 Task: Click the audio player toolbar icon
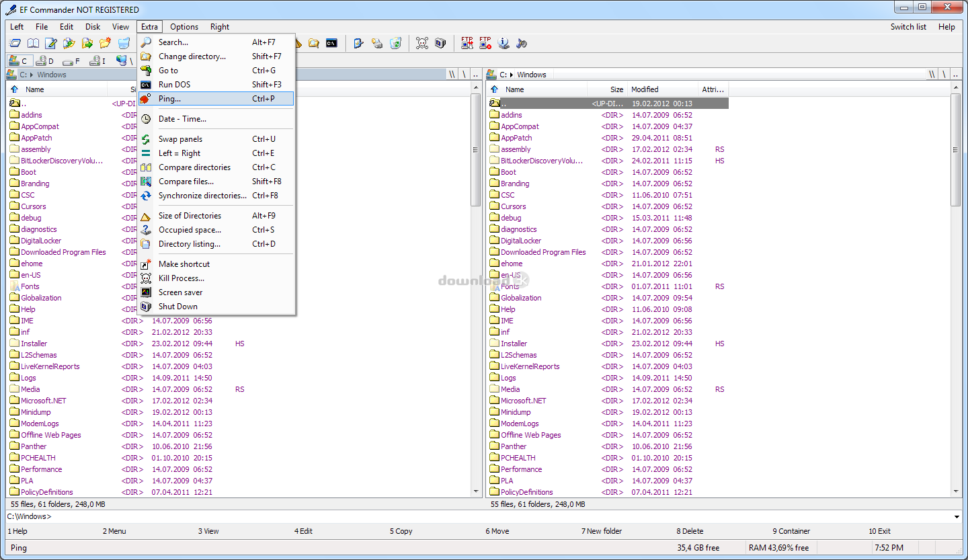pos(522,44)
